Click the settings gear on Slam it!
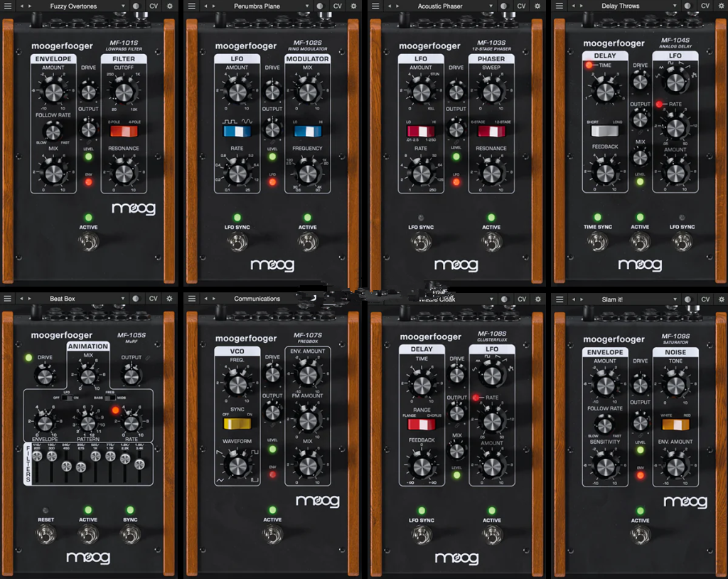Viewport: 728px width, 579px height. 720,299
